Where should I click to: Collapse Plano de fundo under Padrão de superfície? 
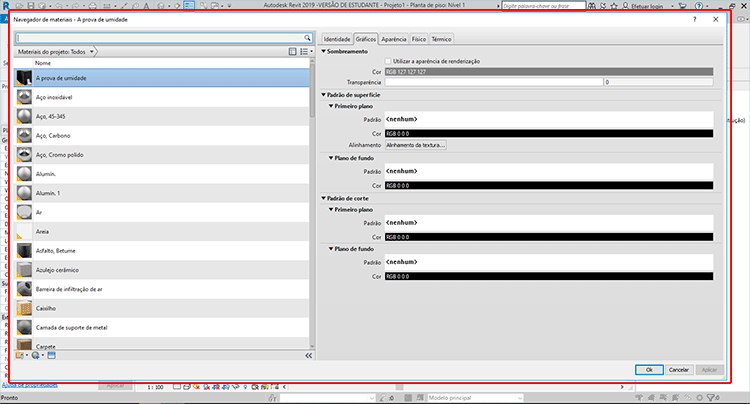coord(331,158)
